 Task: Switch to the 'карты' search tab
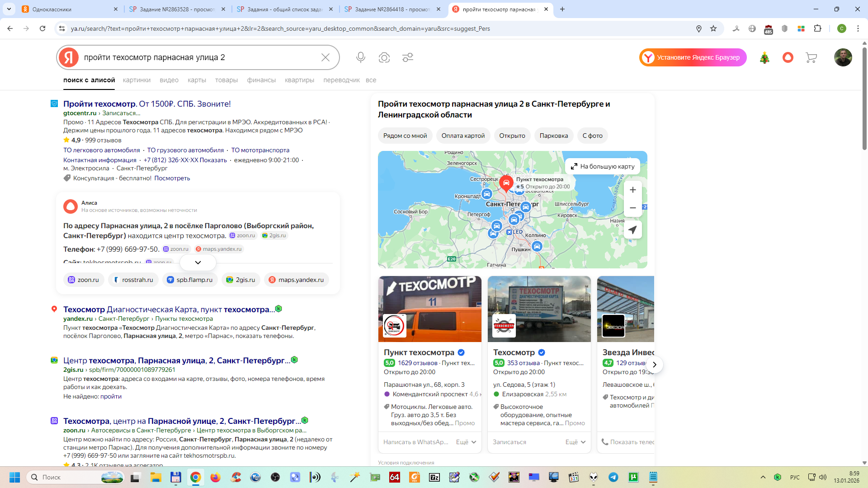tap(197, 80)
